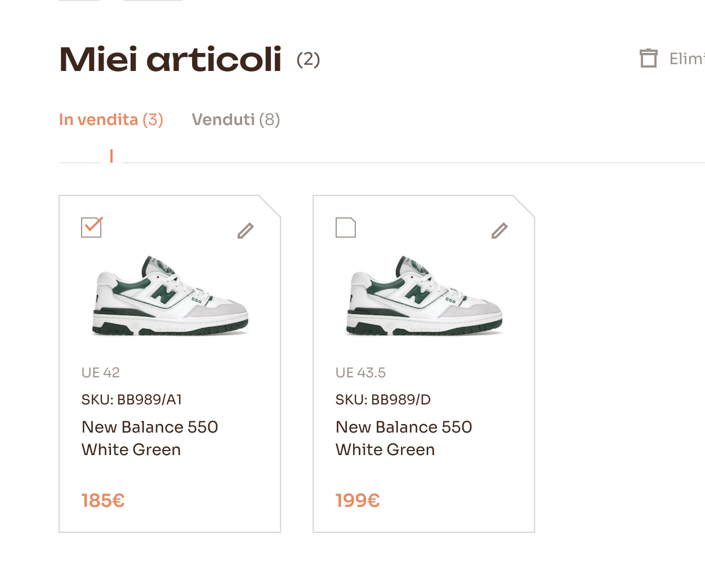Viewport: 705px width, 588px height.
Task: Click the 185€ price
Action: [x=103, y=500]
